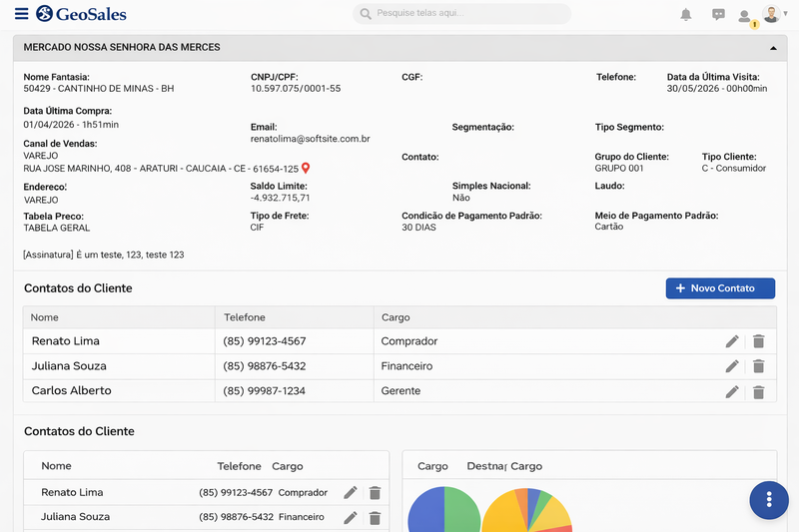The image size is (799, 532).
Task: Click the Novo Contato button
Action: click(720, 288)
